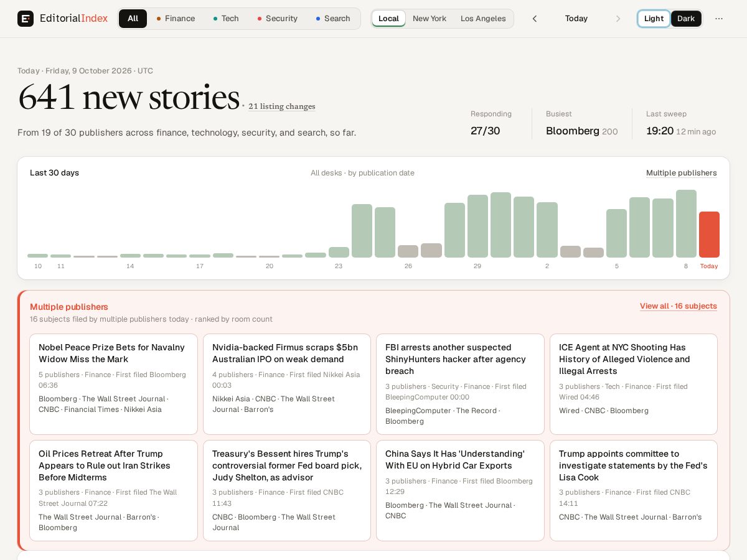Screen dimensions: 747x560
Task: Click 'All desks · by publication date' caption
Action: tap(362, 173)
